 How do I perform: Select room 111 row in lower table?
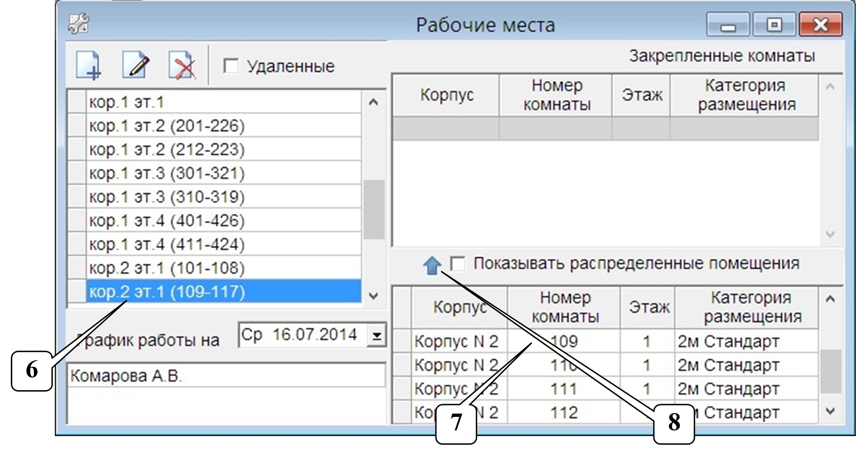[563, 389]
